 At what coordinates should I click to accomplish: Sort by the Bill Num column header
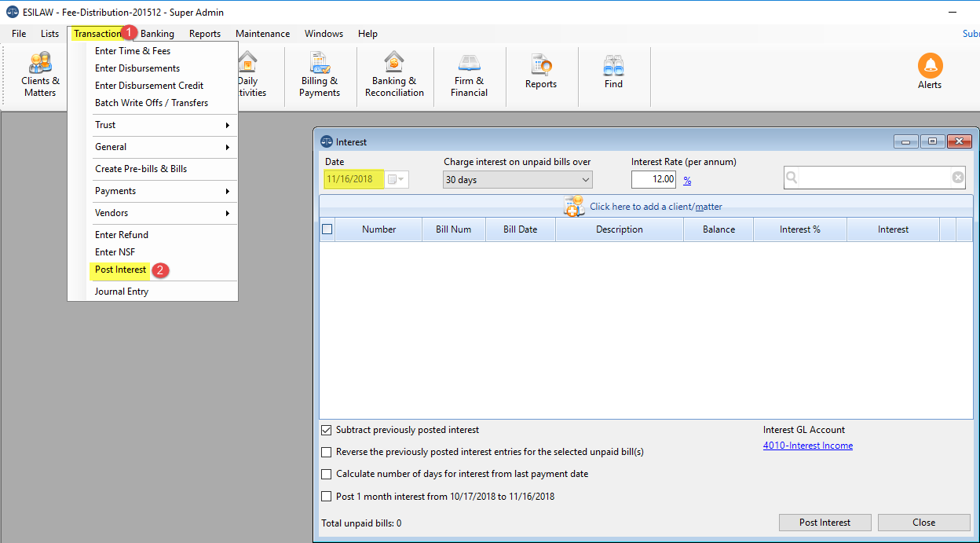(454, 229)
